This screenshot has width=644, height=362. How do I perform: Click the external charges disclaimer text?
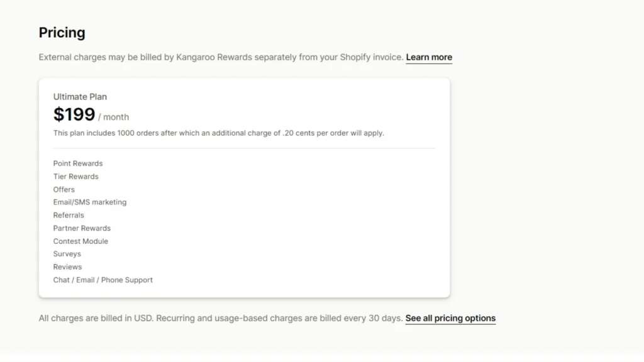(220, 57)
